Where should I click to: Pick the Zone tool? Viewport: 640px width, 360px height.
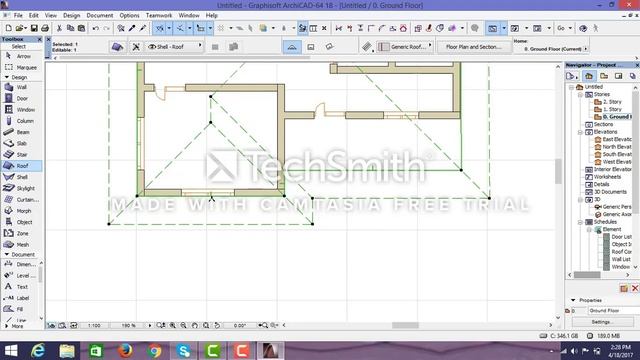tap(17, 233)
